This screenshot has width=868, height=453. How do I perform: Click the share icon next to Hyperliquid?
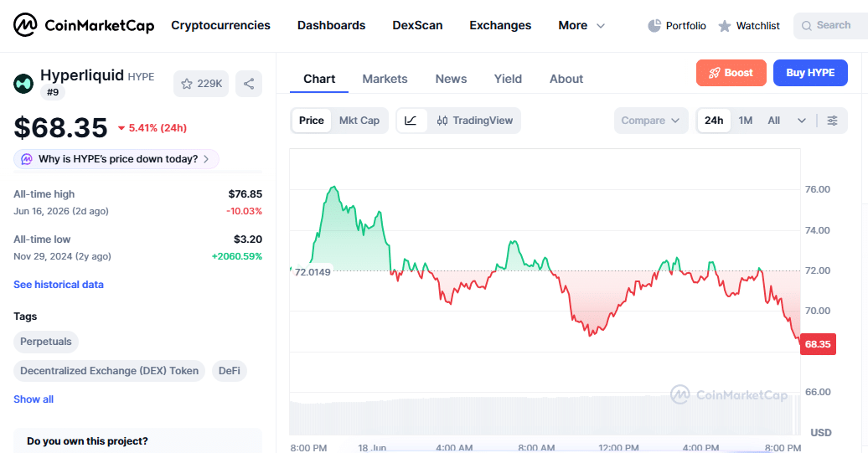(249, 84)
